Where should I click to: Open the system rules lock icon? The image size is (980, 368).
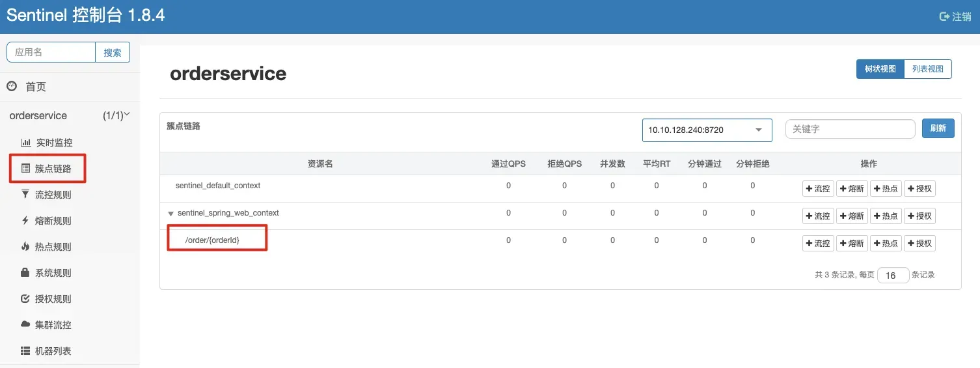pos(25,273)
